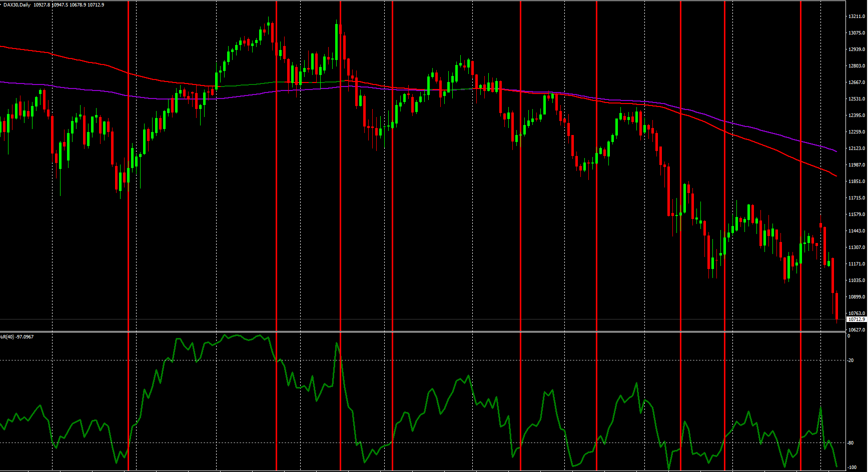Click the 12667.0 price scale label

[x=856, y=82]
